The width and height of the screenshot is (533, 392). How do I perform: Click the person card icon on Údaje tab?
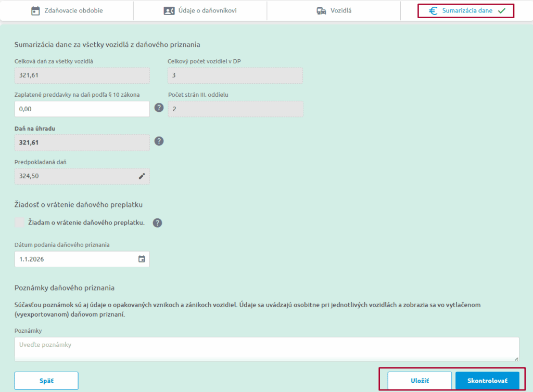[169, 10]
